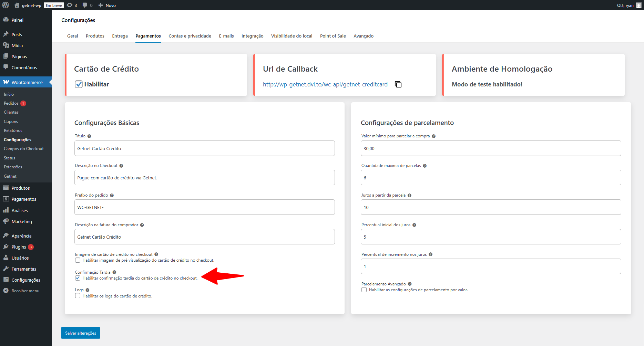The image size is (644, 346).
Task: Click the WordPress logo icon
Action: pyautogui.click(x=6, y=5)
